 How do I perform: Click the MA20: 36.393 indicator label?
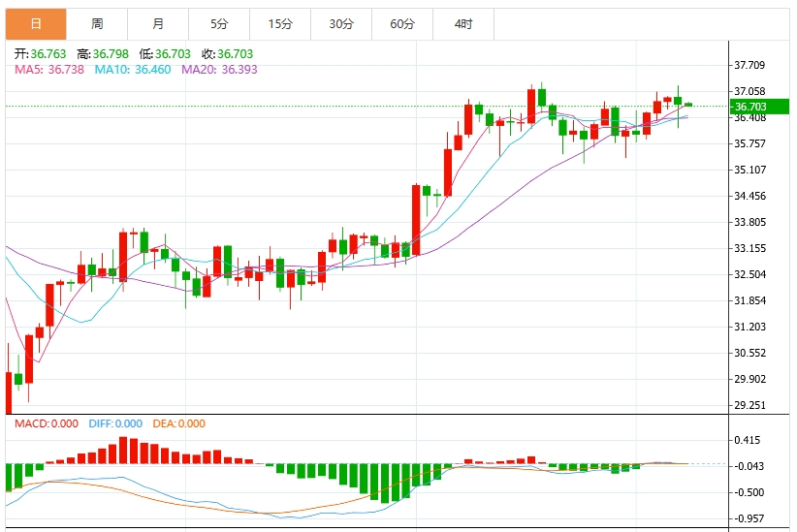(219, 70)
